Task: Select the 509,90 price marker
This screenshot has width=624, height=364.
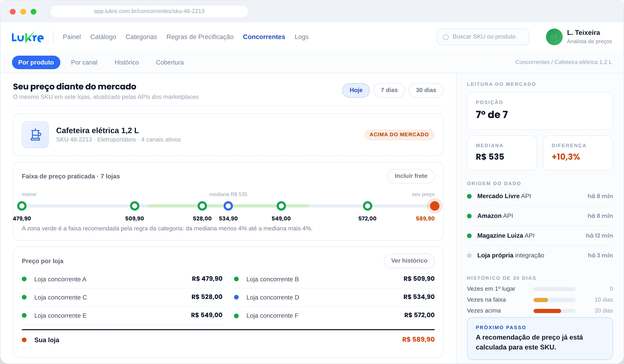Action: [x=135, y=206]
